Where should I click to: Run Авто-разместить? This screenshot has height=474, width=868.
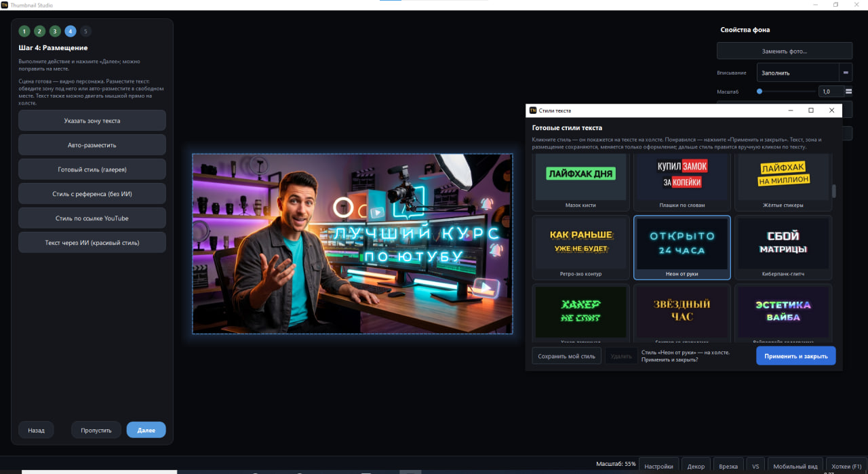coord(92,145)
